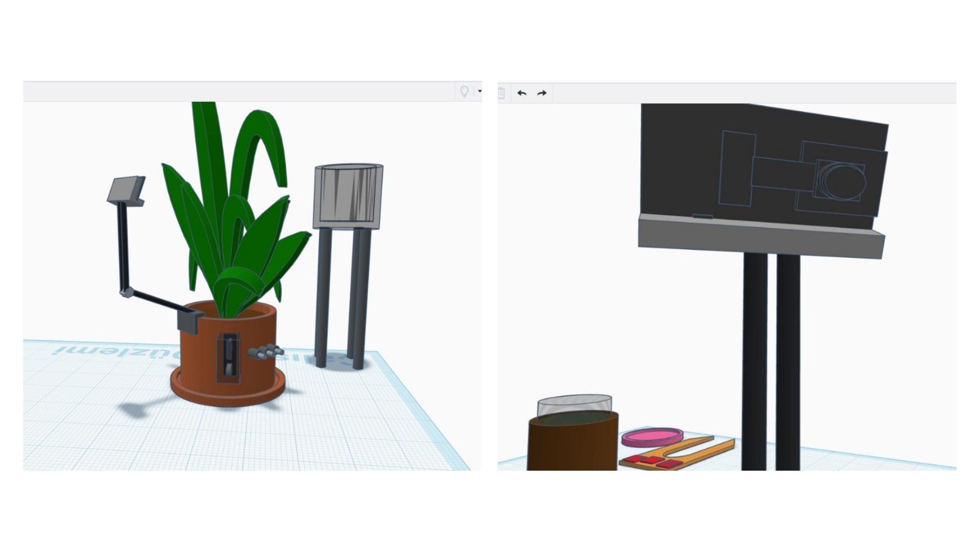980x551 pixels.
Task: Select the gray cylinder on three legs
Action: (348, 196)
